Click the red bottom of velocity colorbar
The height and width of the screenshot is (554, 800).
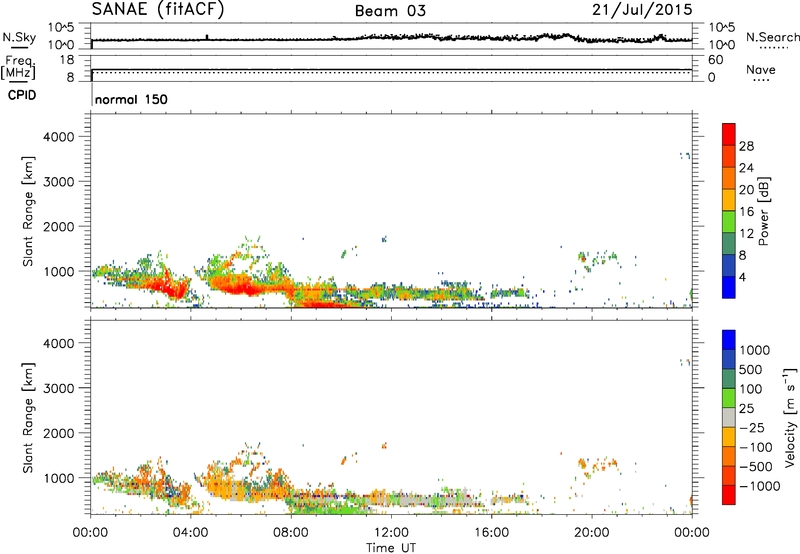click(729, 495)
